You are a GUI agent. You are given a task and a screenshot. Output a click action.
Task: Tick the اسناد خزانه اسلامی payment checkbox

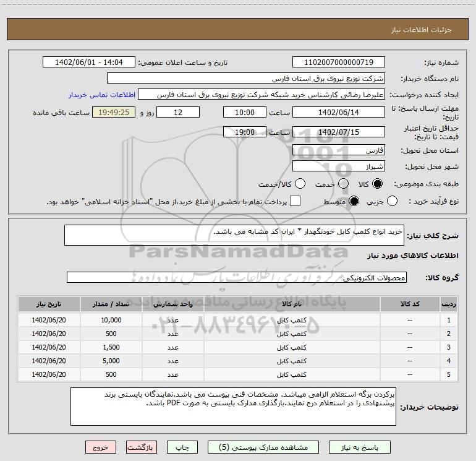pos(295,201)
